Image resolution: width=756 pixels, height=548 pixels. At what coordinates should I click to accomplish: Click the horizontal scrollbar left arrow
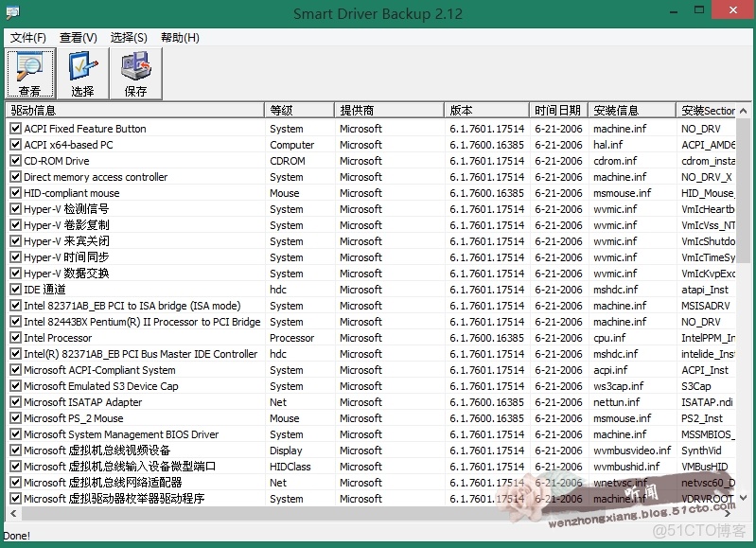tap(13, 513)
